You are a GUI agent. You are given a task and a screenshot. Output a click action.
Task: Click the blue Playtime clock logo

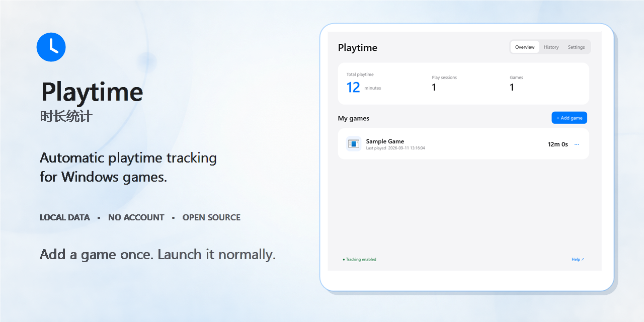[x=51, y=47]
